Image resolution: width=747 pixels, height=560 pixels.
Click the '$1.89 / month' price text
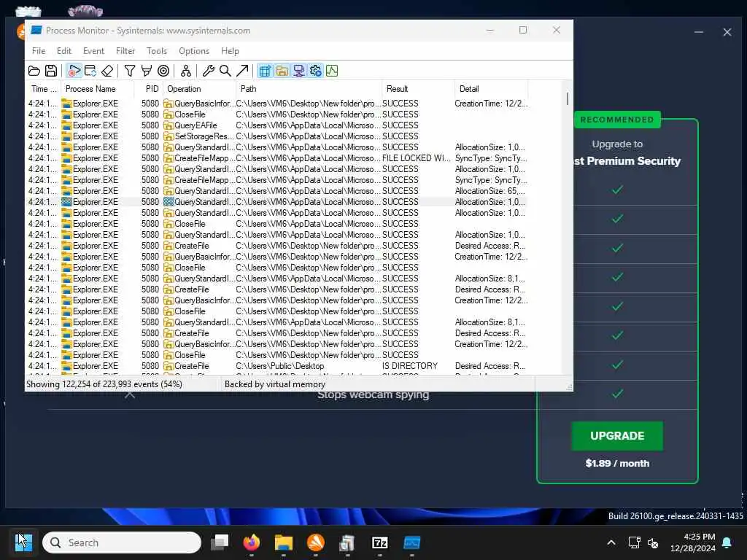(617, 463)
